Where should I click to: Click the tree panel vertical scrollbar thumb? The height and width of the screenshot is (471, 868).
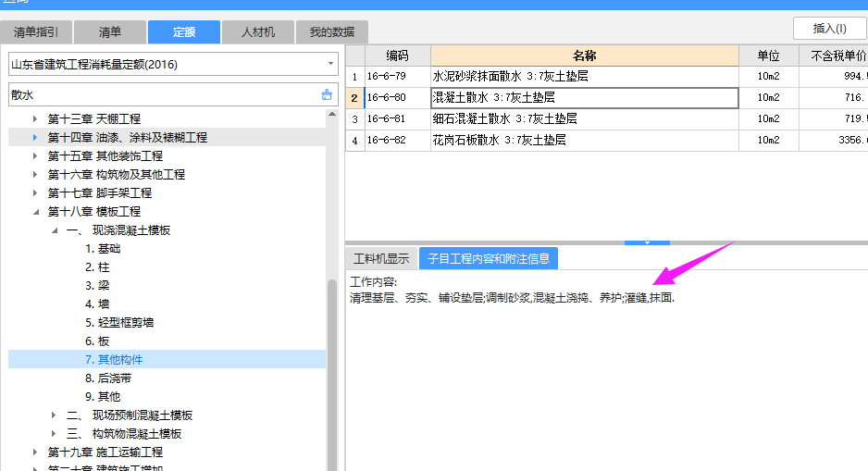tap(332, 376)
